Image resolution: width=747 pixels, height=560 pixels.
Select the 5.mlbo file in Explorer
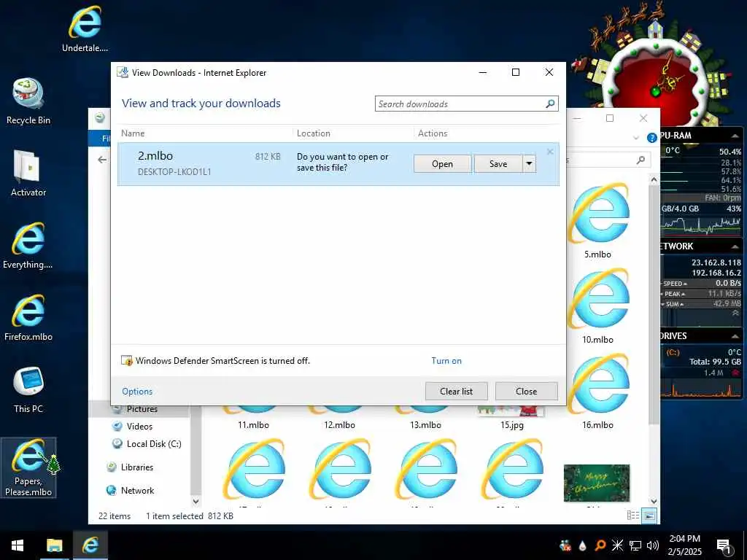tap(598, 221)
